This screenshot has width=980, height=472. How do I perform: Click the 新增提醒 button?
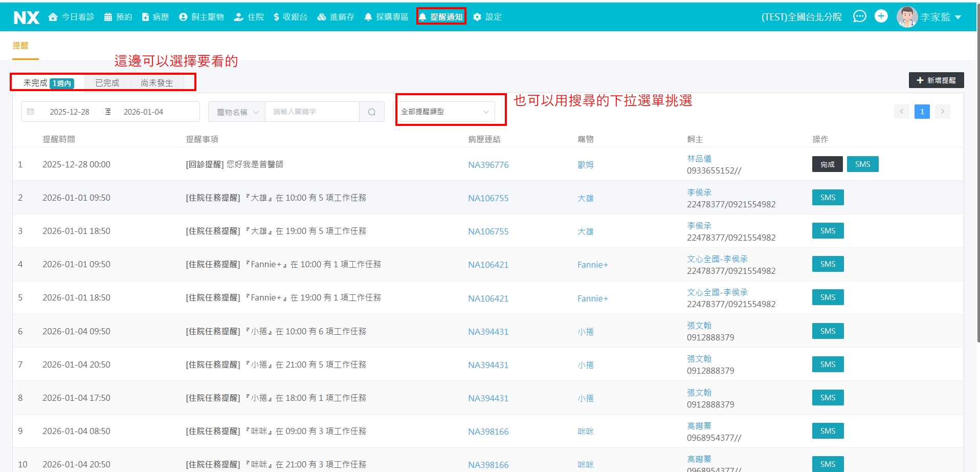click(x=936, y=80)
